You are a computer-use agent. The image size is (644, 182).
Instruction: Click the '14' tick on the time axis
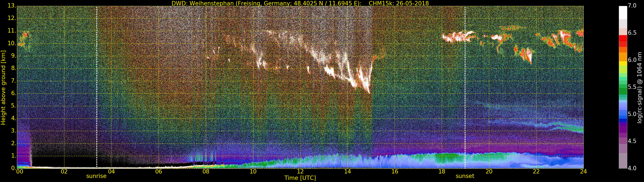pyautogui.click(x=348, y=172)
